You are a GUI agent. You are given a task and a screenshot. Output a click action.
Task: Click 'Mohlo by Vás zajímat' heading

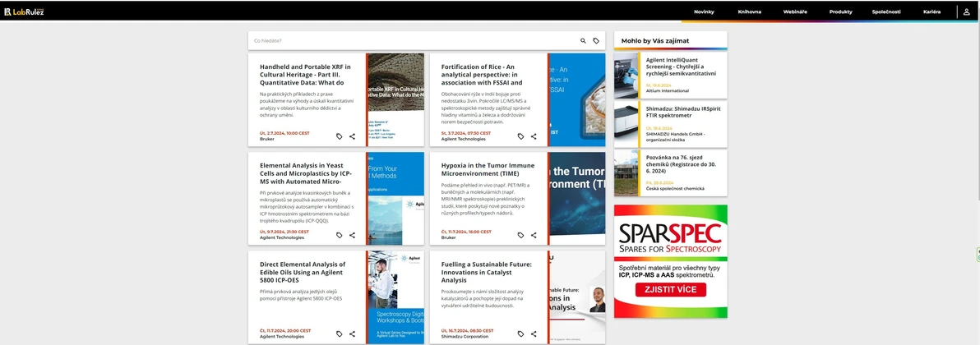tap(655, 40)
